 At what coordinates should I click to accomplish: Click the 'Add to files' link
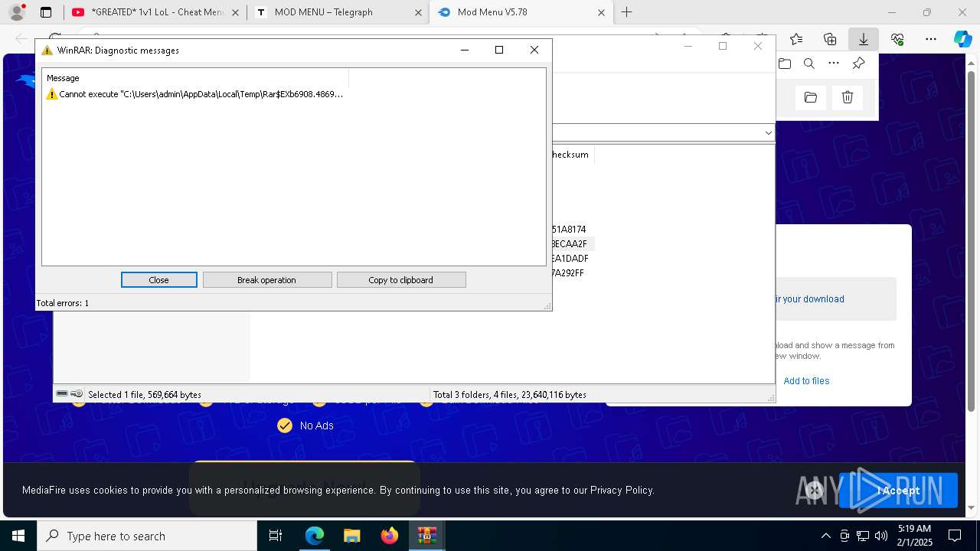click(806, 381)
